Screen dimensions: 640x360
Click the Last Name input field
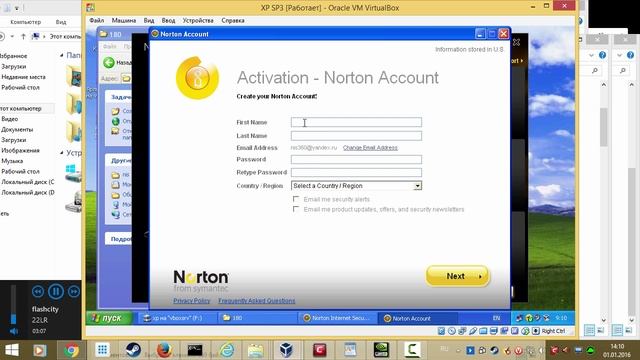[x=356, y=136]
